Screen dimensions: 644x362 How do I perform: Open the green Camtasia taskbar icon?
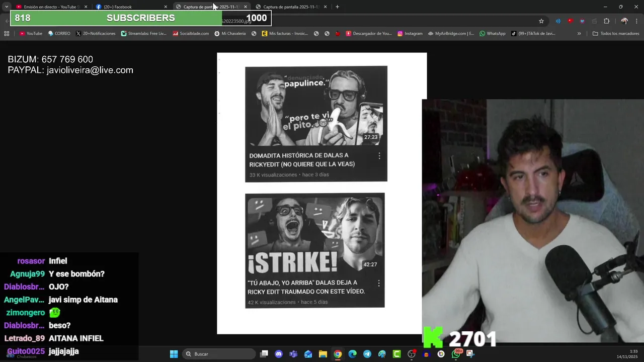(396, 354)
